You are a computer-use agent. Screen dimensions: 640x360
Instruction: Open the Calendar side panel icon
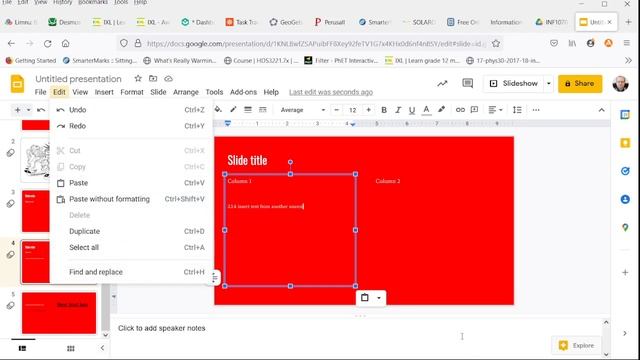pos(625,115)
